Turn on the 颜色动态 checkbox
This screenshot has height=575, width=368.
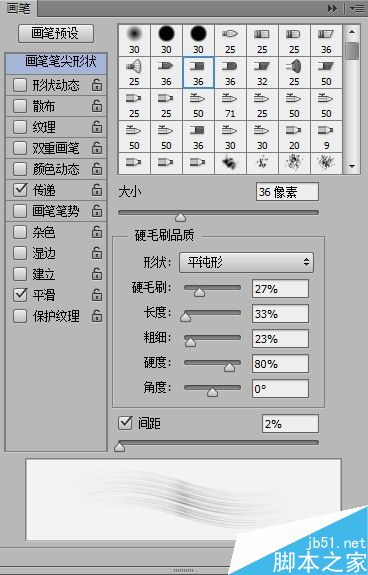click(x=20, y=169)
